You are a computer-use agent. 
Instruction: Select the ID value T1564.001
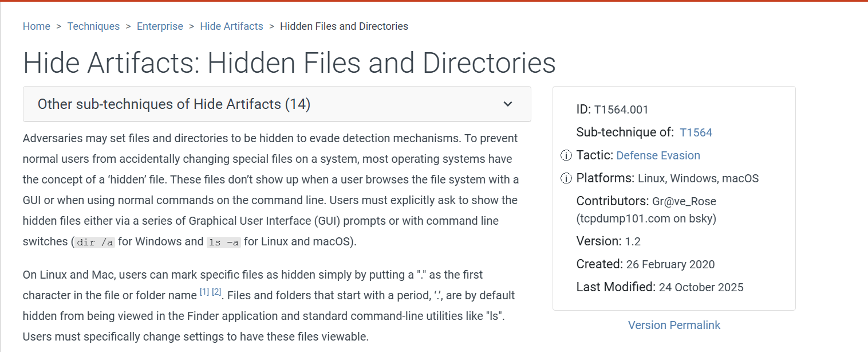tap(621, 109)
